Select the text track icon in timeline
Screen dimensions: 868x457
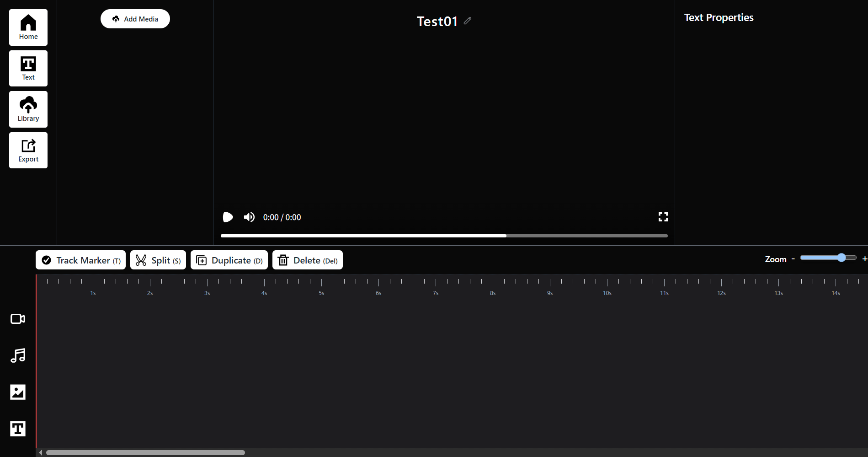18,429
